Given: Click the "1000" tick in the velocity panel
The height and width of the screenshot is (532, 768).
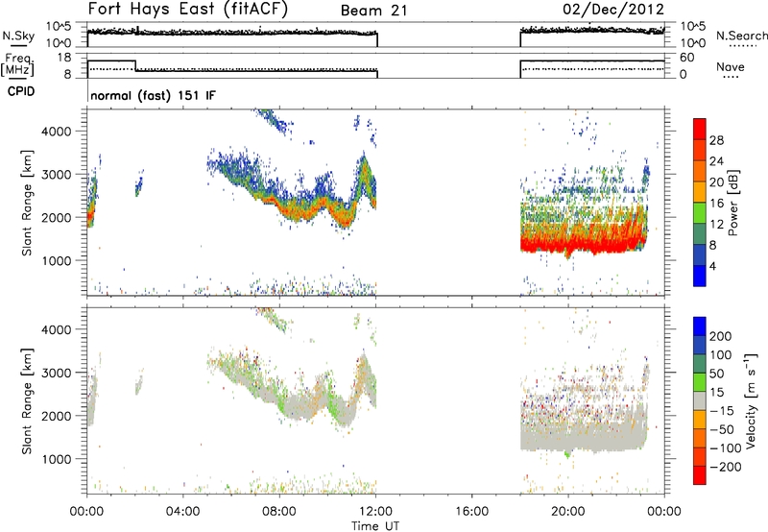Looking at the screenshot, I should point(56,459).
